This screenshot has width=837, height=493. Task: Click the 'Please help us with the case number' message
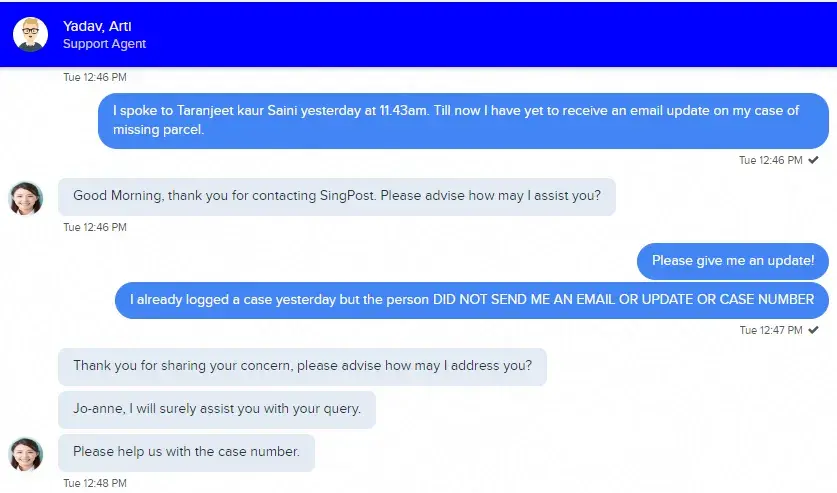[186, 452]
